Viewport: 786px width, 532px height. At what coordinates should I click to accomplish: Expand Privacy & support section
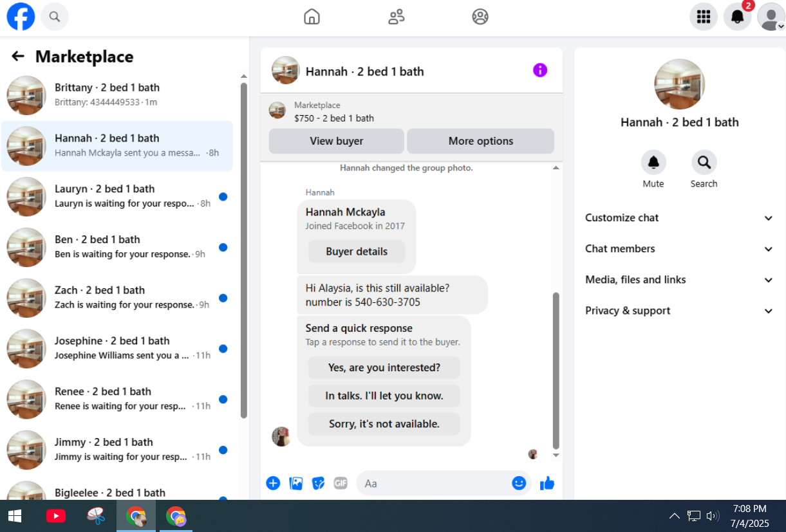pos(679,311)
